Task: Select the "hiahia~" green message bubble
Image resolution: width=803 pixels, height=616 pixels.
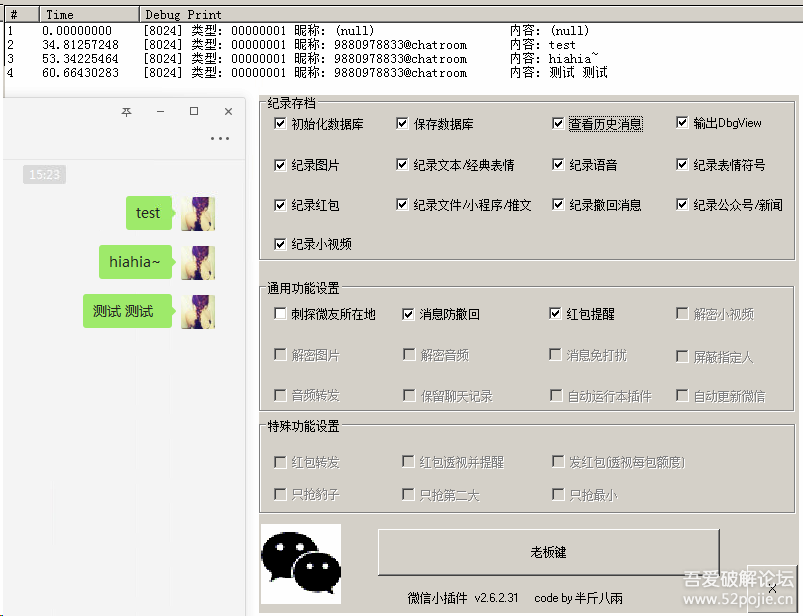Action: click(x=135, y=262)
